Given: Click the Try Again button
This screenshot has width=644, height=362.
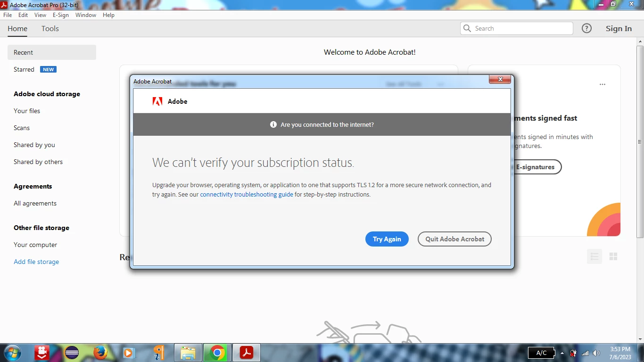Looking at the screenshot, I should (x=387, y=239).
